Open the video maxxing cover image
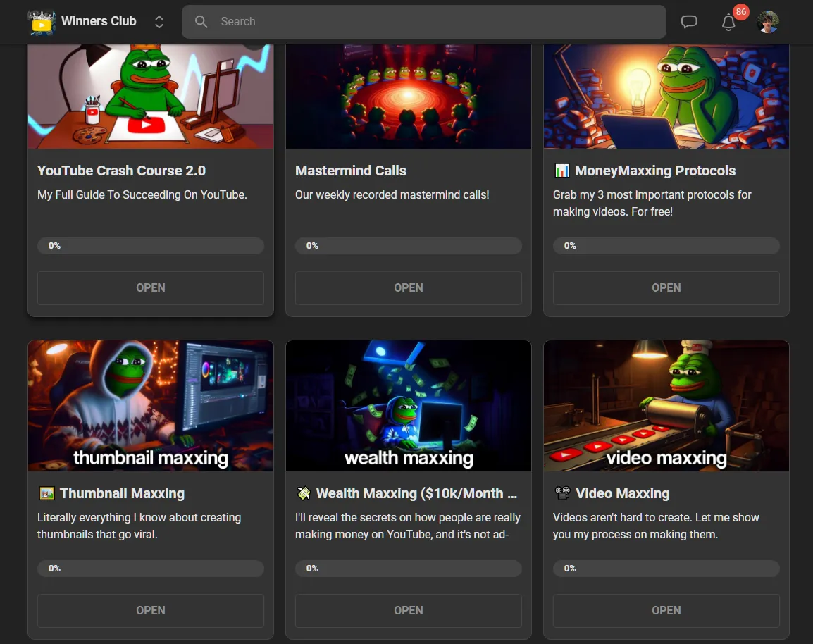 click(666, 405)
